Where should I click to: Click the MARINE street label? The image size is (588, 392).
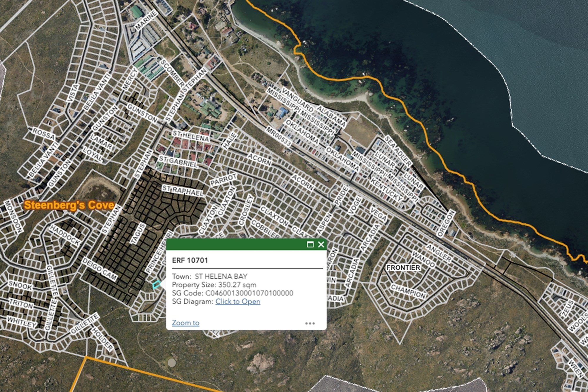pyautogui.click(x=146, y=20)
